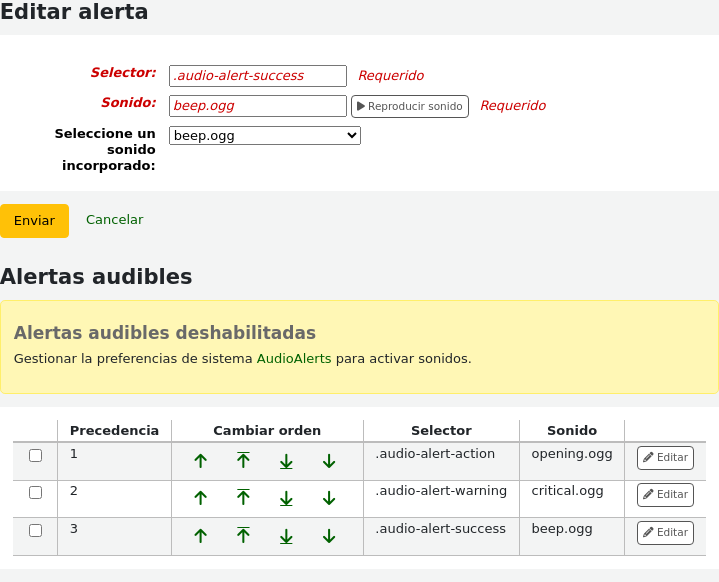Select the checkbox for .audio-alert-warning row
719x582 pixels.
36,493
